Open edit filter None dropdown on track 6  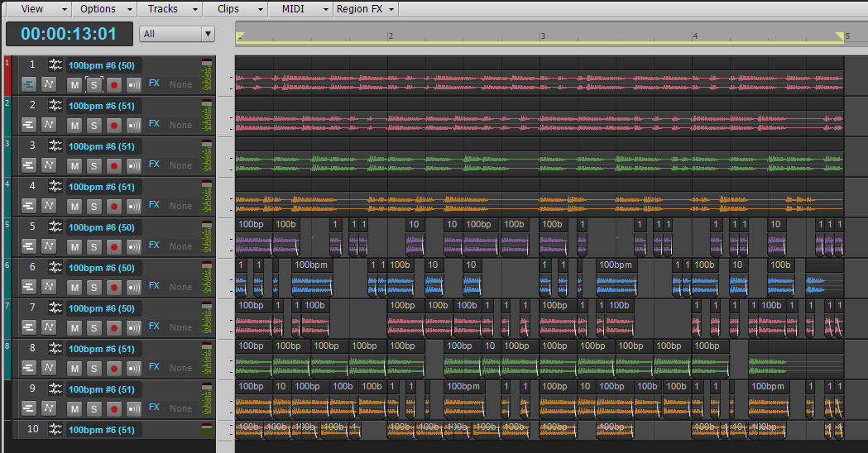click(x=181, y=287)
